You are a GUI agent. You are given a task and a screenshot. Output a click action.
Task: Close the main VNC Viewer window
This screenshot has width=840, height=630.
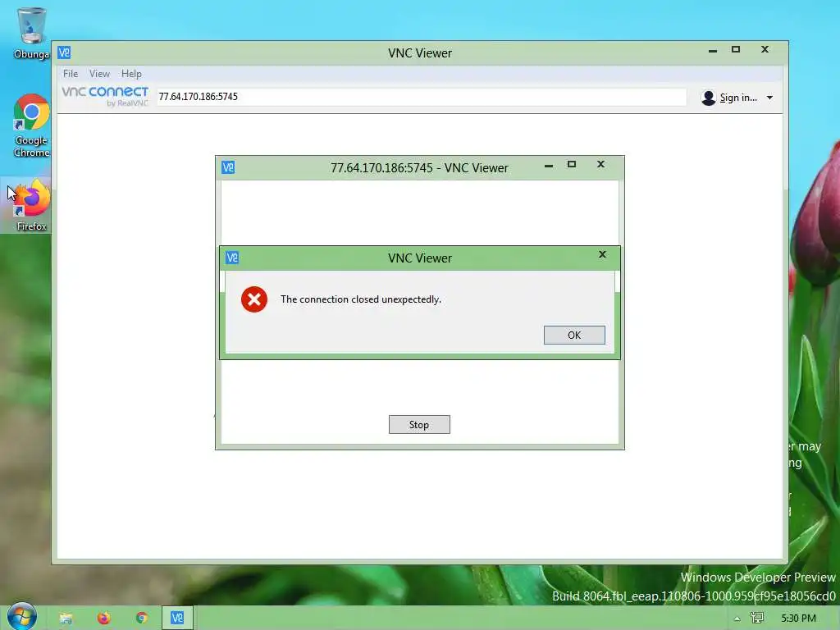tap(765, 49)
